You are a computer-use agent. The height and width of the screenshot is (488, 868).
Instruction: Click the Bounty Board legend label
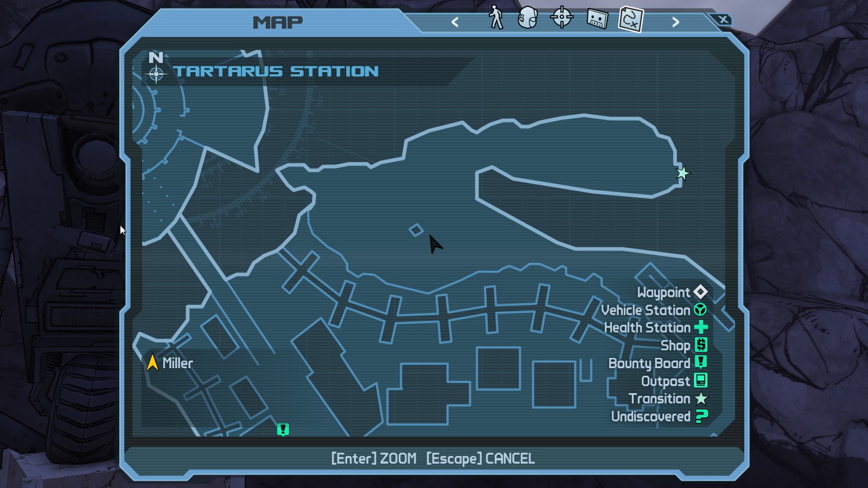click(649, 363)
